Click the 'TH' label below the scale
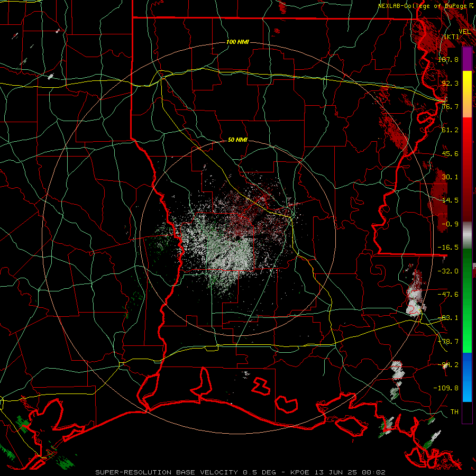This screenshot has height=476, width=476. pyautogui.click(x=454, y=412)
